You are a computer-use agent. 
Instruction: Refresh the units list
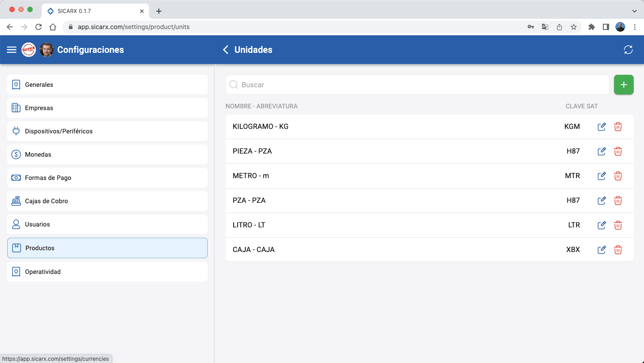click(x=628, y=50)
